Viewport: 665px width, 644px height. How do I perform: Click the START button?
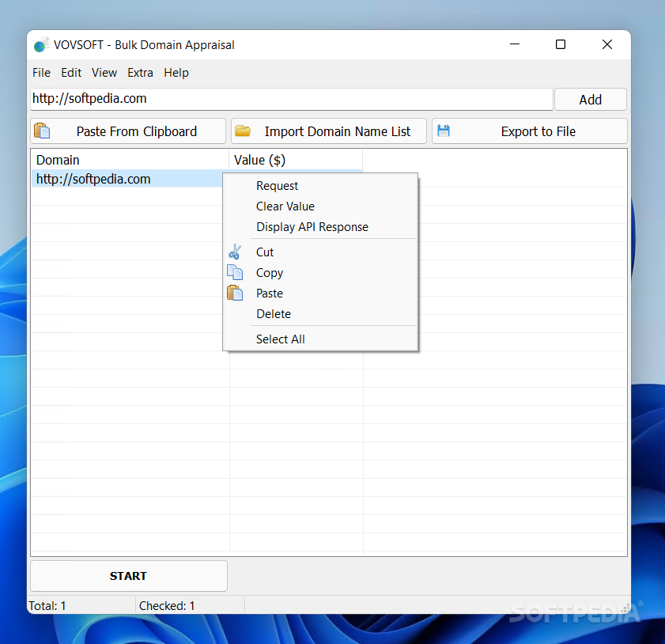coord(129,576)
